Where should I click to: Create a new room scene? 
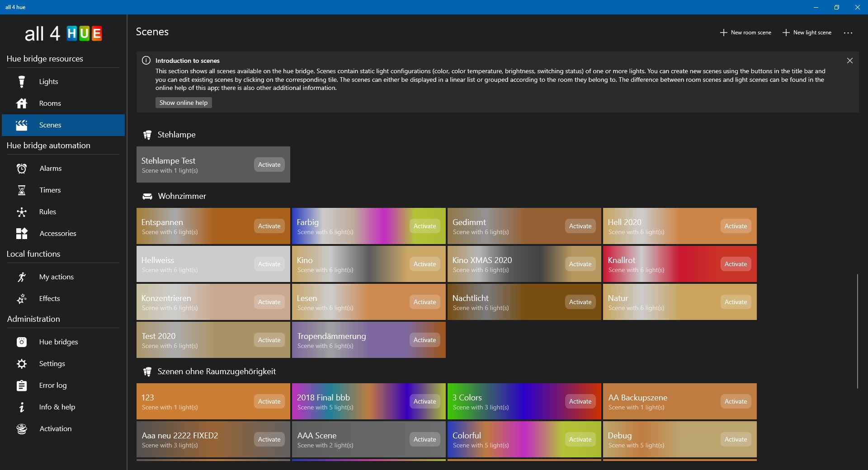tap(745, 33)
